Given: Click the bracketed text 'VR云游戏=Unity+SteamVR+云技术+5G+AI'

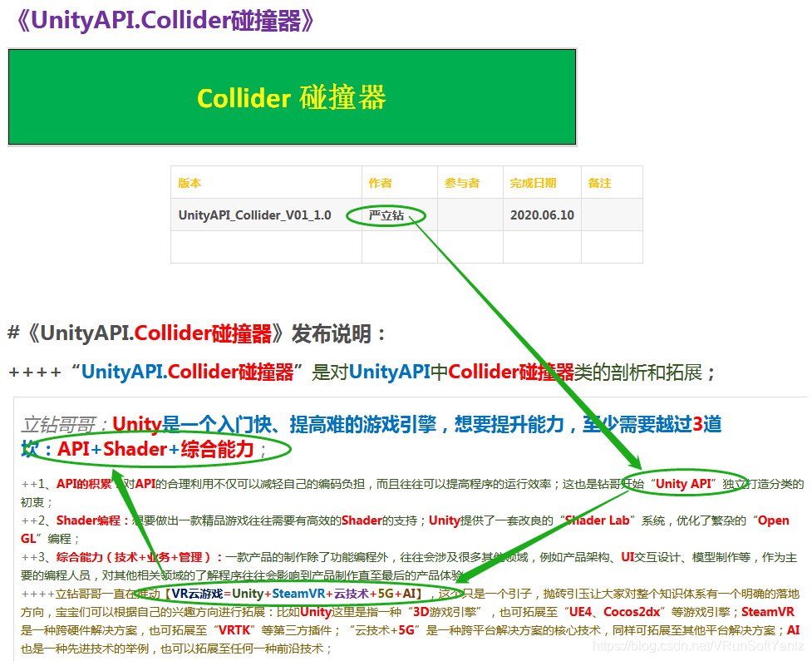Looking at the screenshot, I should [x=293, y=594].
